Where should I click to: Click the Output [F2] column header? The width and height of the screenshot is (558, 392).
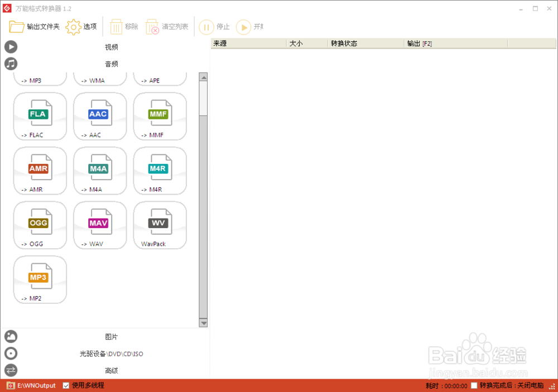(x=456, y=43)
